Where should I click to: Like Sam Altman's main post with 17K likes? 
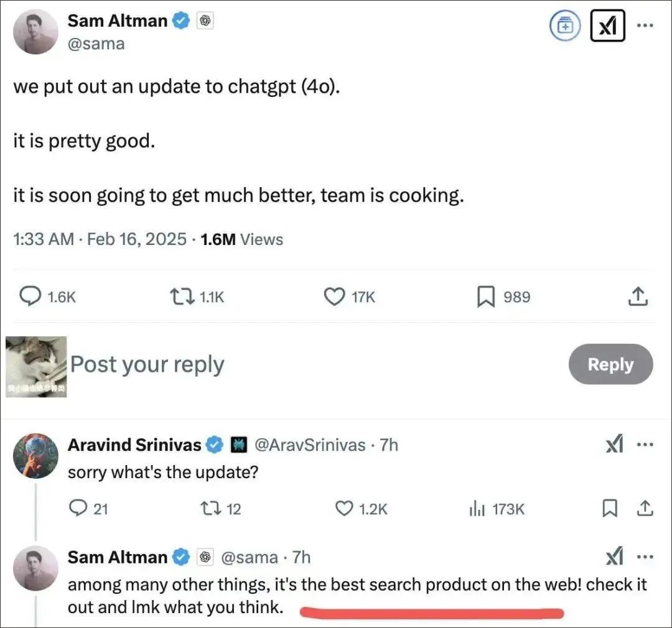(334, 297)
